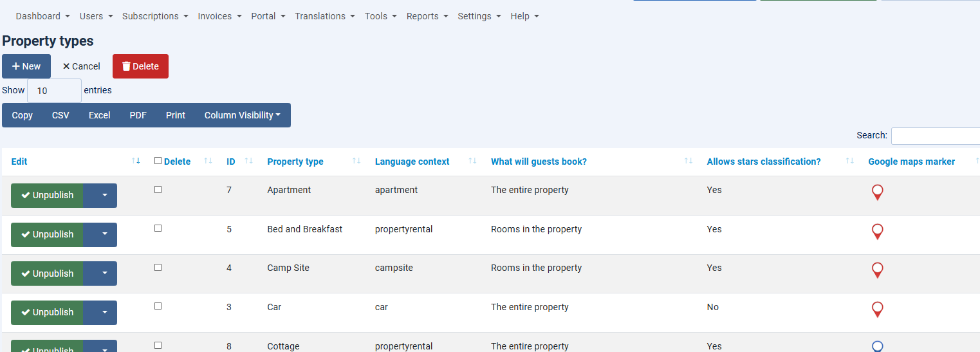Tick the delete checkbox for Apartment row

point(158,189)
